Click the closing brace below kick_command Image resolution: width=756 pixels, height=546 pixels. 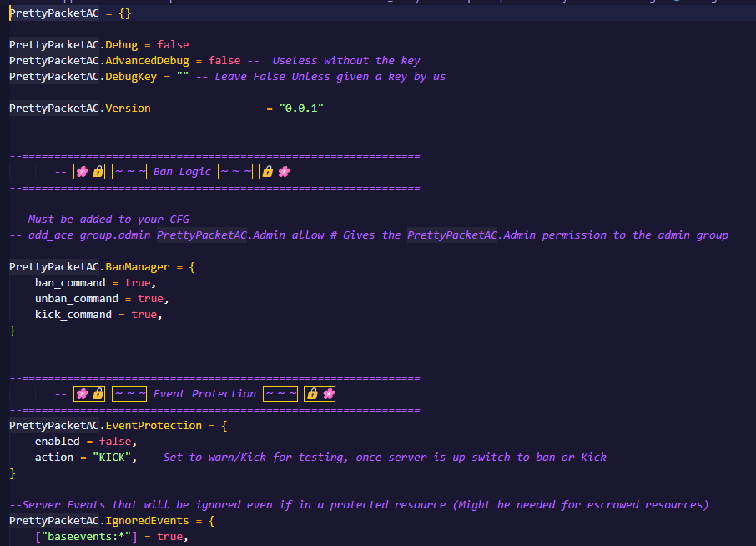(13, 331)
